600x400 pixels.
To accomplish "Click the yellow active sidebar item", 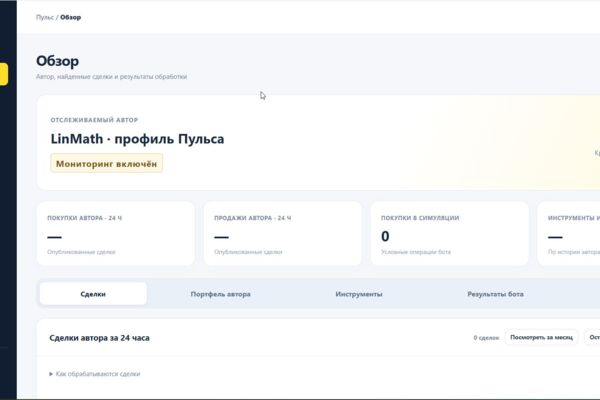I will [4, 74].
